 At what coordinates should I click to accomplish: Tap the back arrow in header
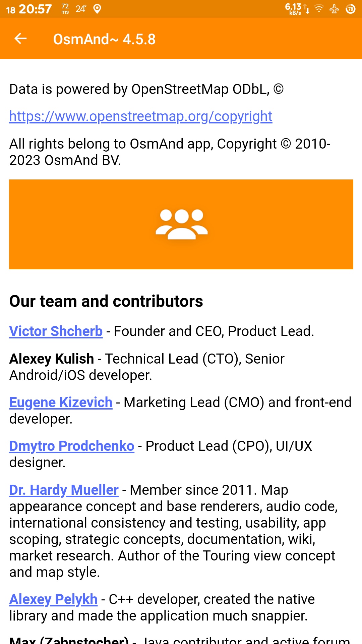[20, 39]
